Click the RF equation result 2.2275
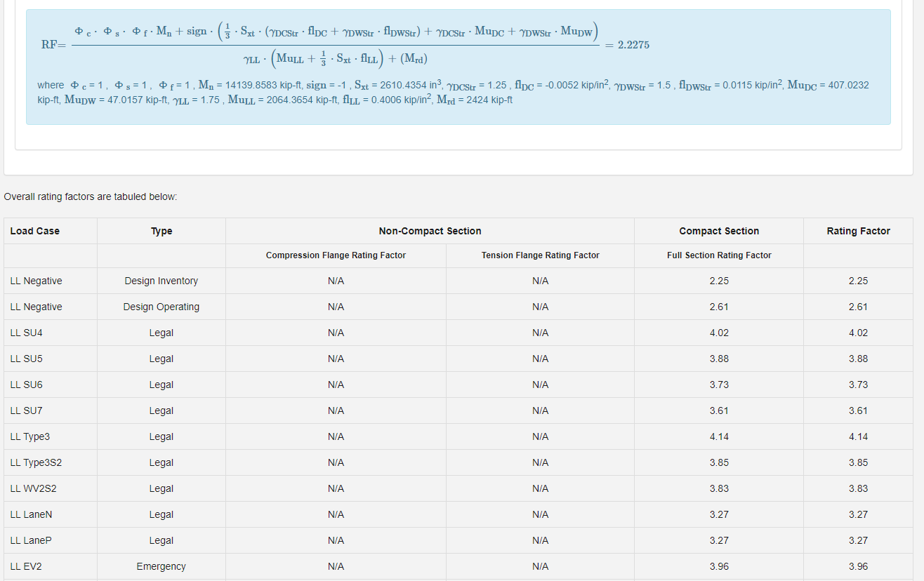Image resolution: width=924 pixels, height=581 pixels. [633, 45]
